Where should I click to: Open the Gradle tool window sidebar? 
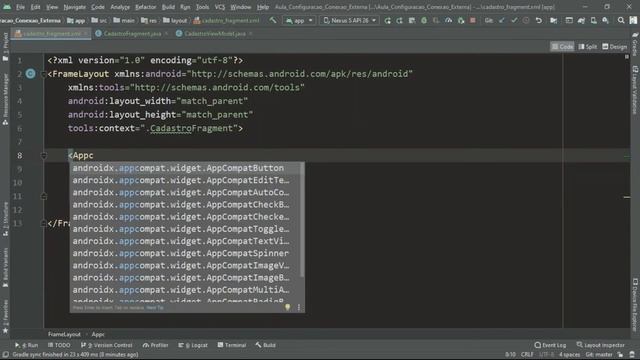coord(635,45)
